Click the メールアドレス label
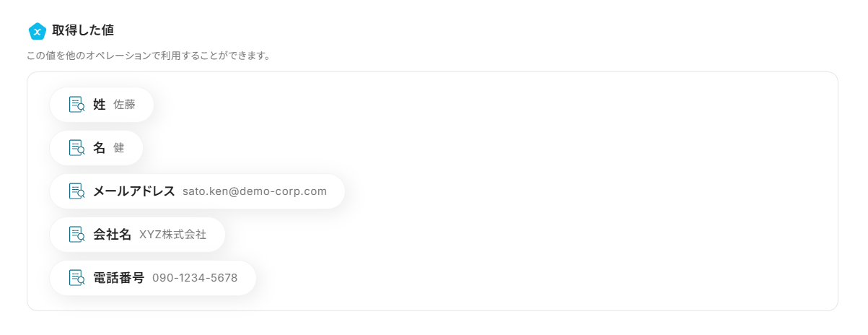This screenshot has height=335, width=868. pos(133,191)
